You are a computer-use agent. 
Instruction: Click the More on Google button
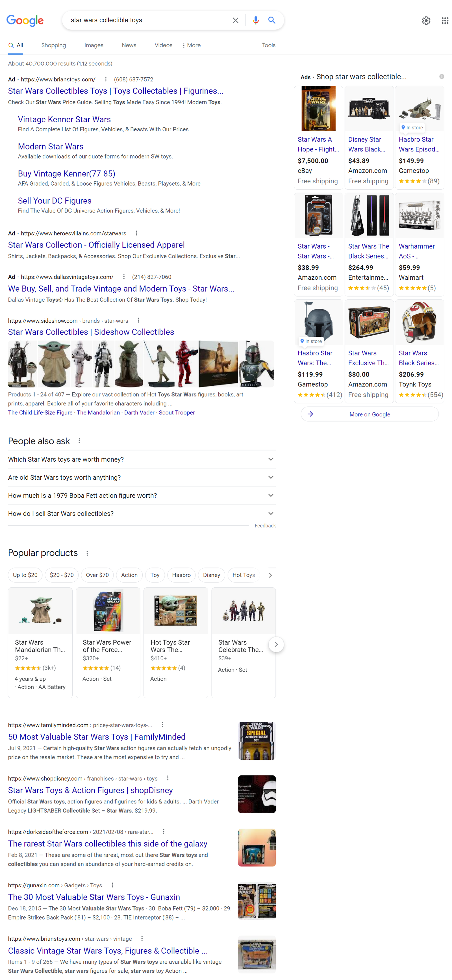[x=370, y=414]
